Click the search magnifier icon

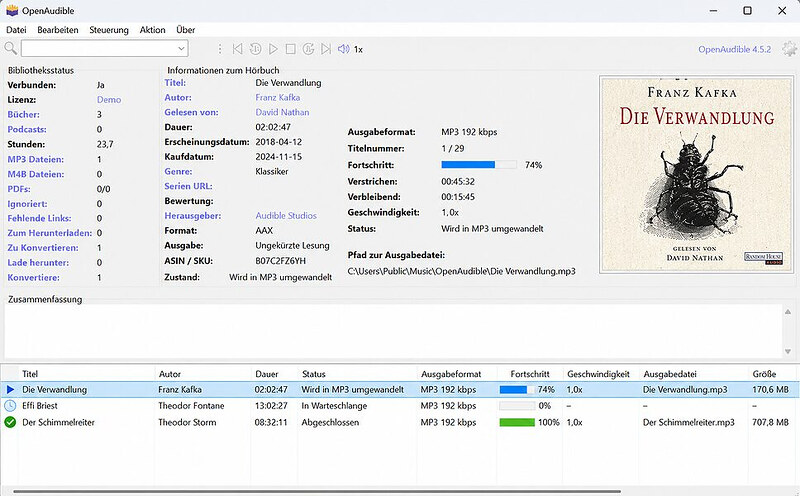tap(10, 48)
